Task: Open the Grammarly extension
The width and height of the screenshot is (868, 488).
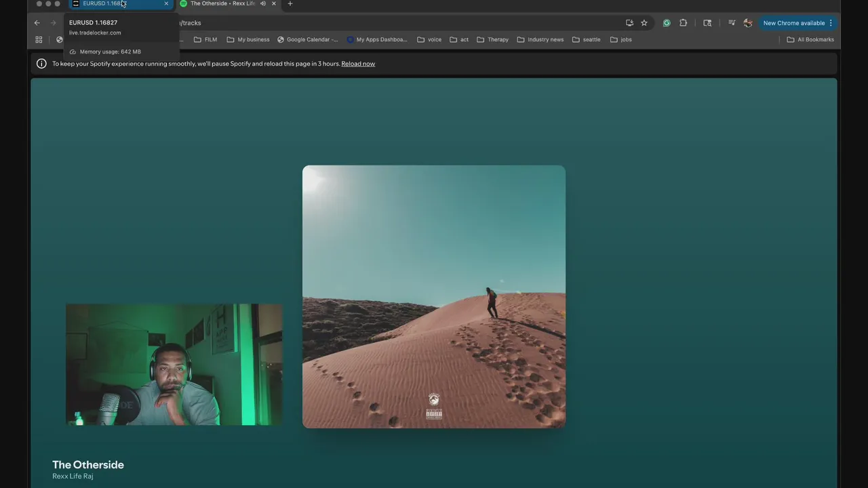Action: [x=667, y=23]
